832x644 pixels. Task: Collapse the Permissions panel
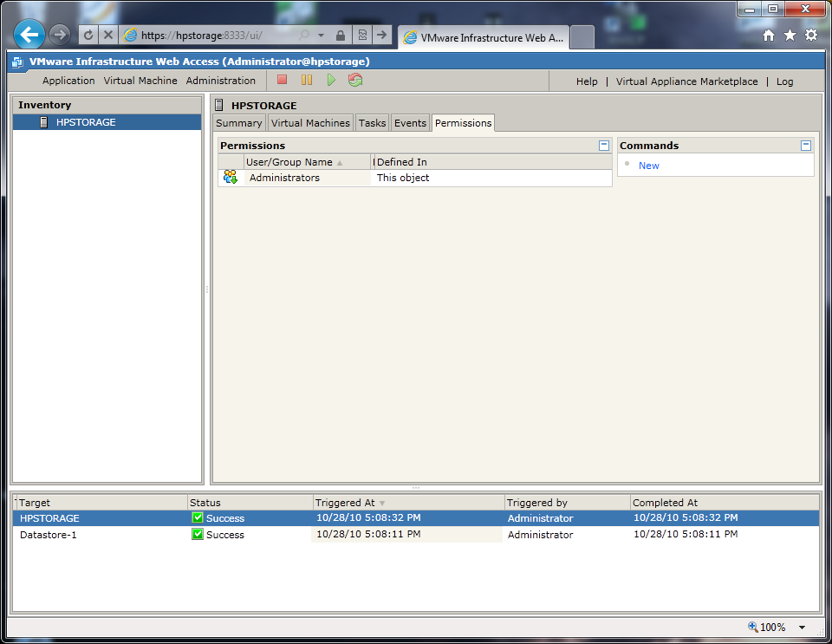(x=604, y=146)
